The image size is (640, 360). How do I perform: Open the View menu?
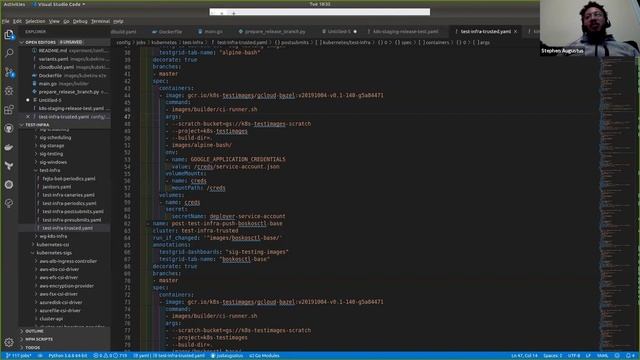tap(54, 21)
